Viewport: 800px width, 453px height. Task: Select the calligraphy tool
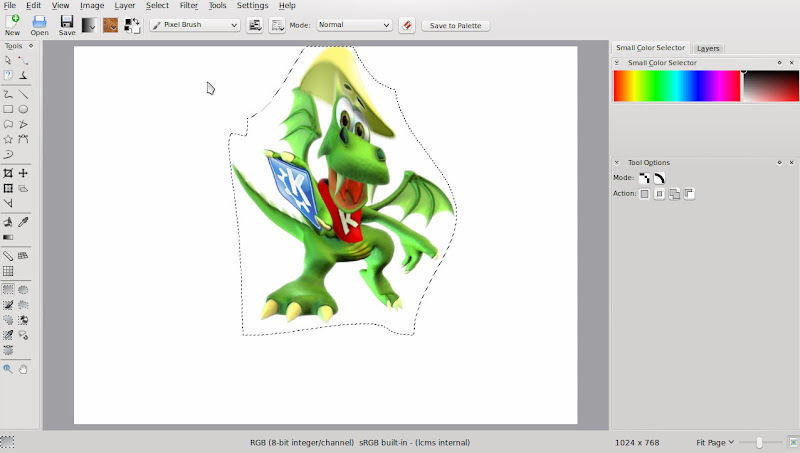point(23,75)
